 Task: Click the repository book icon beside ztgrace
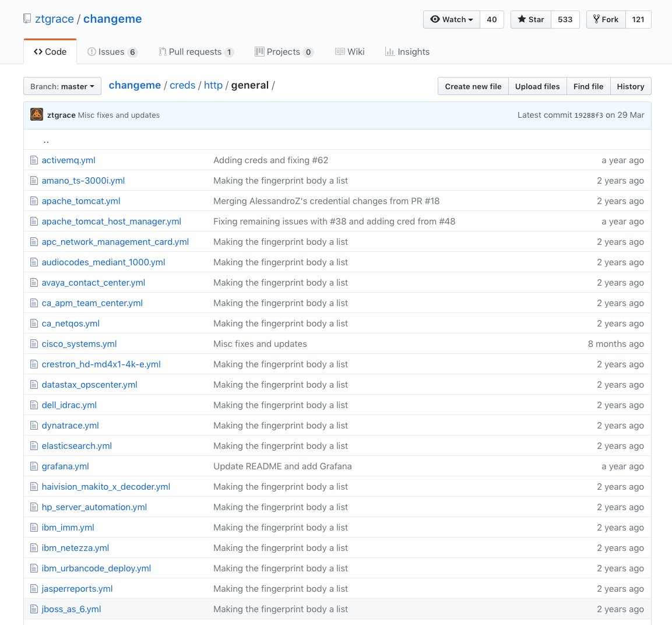tap(27, 19)
